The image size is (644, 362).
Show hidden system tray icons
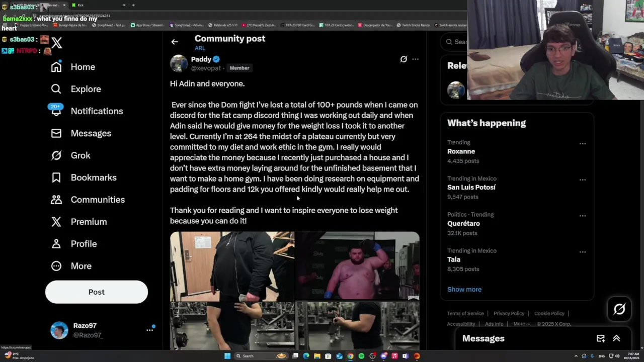click(x=576, y=356)
